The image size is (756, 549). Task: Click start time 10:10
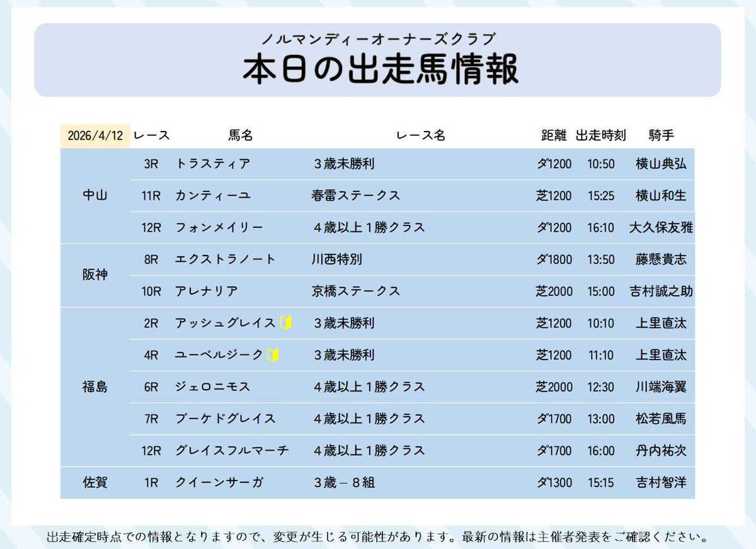601,323
